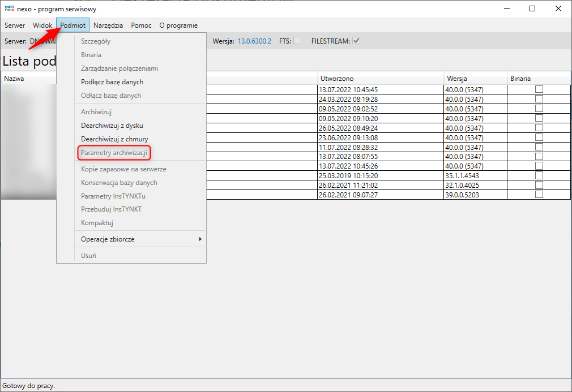The height and width of the screenshot is (392, 572).
Task: Sort by Wersja column header
Action: 475,78
